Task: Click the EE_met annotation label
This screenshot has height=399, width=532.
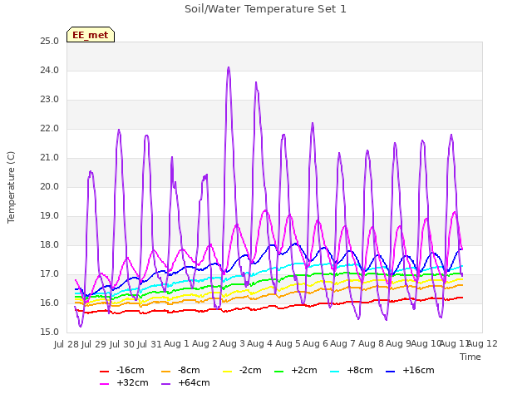Action: tap(91, 35)
